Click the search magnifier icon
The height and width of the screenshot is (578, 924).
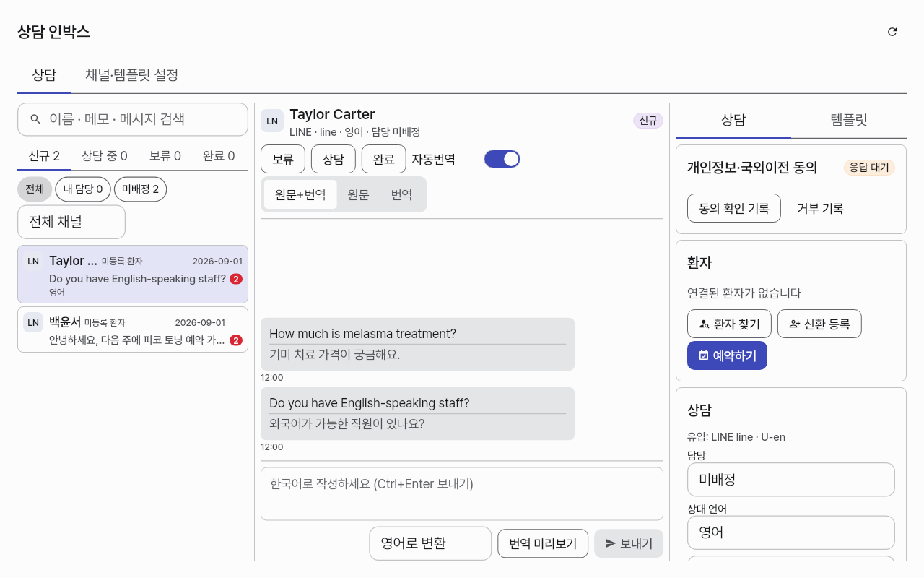pyautogui.click(x=35, y=119)
